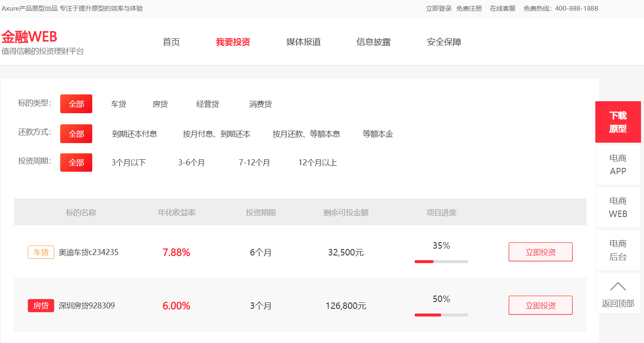Click 立即投资 for 奥迪车贷c234235
Image resolution: width=644 pixels, height=343 pixels.
click(x=540, y=252)
